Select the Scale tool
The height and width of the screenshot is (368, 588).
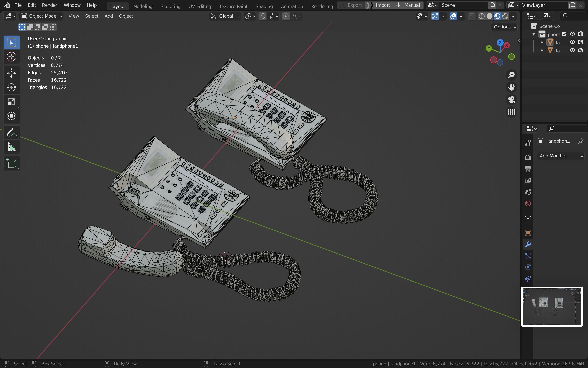pyautogui.click(x=11, y=102)
